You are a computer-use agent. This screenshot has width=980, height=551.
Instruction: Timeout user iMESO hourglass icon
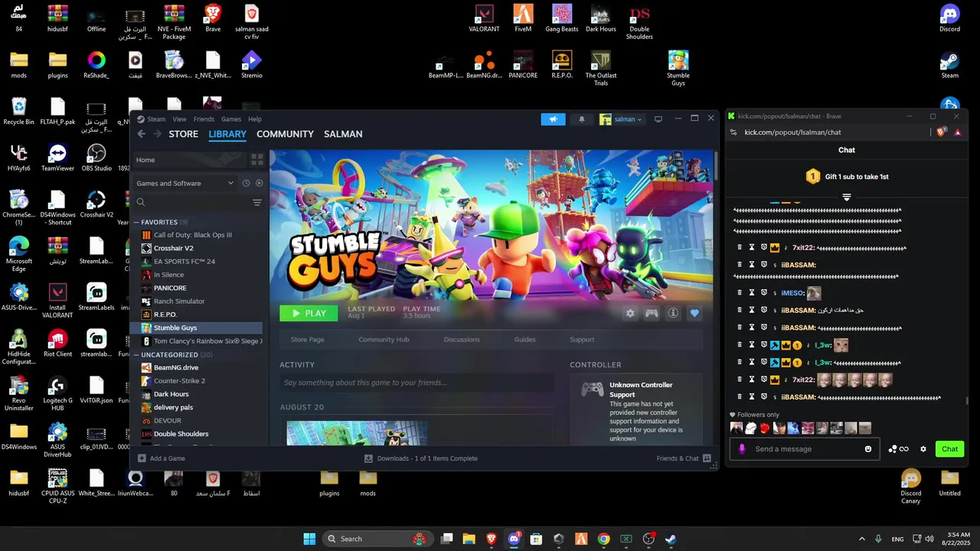pyautogui.click(x=752, y=293)
